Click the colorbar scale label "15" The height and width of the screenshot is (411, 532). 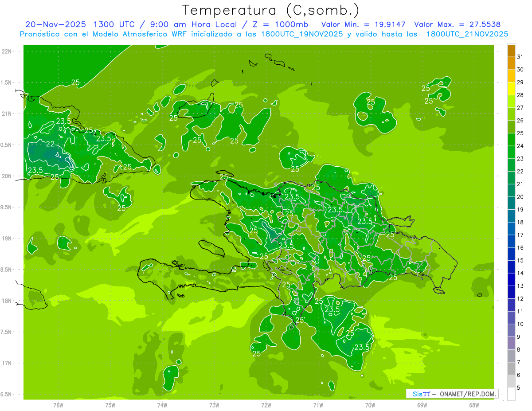pyautogui.click(x=520, y=261)
